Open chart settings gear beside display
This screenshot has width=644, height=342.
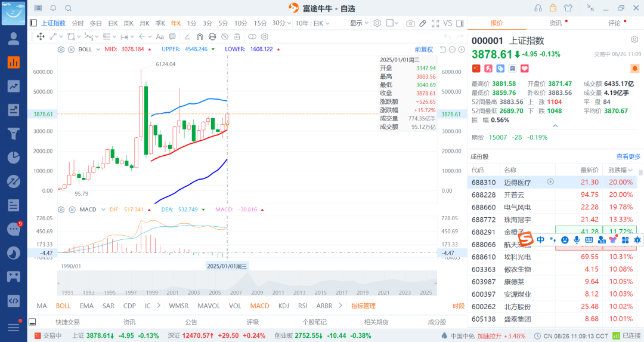point(377,23)
